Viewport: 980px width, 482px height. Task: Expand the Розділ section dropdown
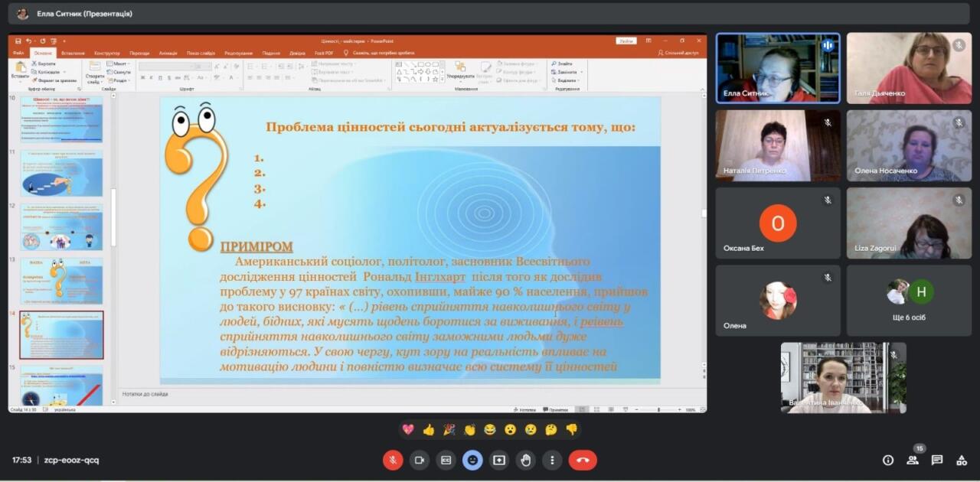(119, 80)
